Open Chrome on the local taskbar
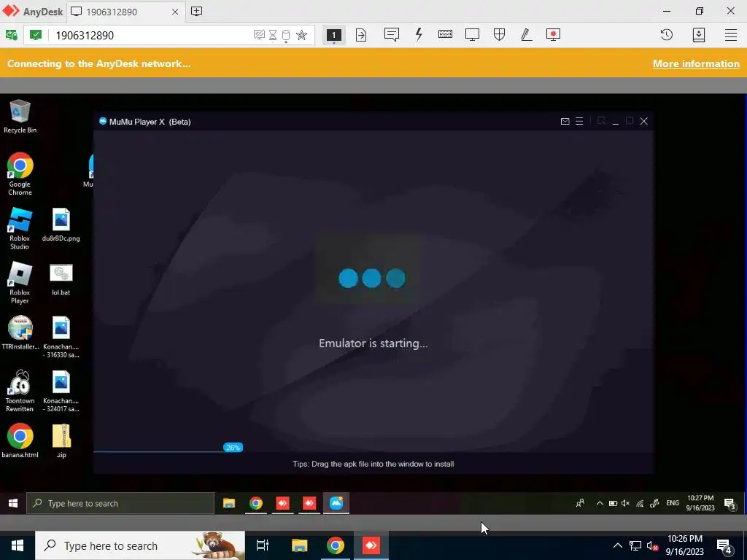Screen dimensions: 747x560 pos(336,545)
